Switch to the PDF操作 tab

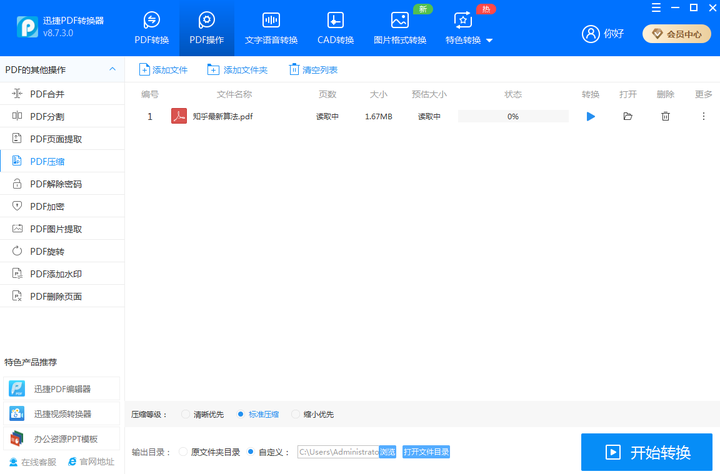(207, 28)
